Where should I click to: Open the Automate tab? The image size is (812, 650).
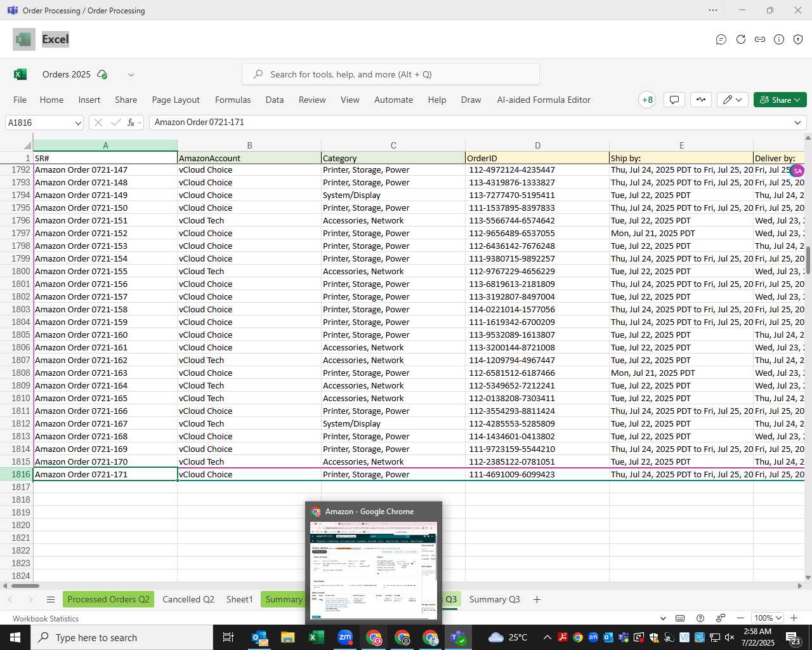393,100
